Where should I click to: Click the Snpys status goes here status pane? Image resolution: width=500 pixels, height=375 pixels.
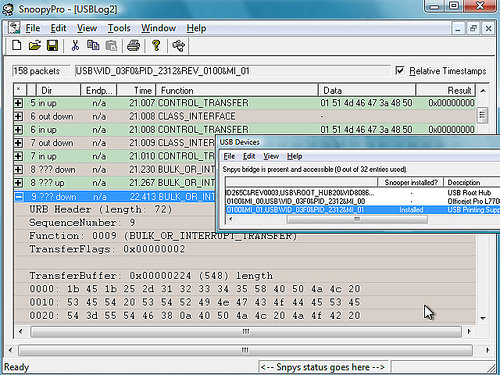(323, 367)
